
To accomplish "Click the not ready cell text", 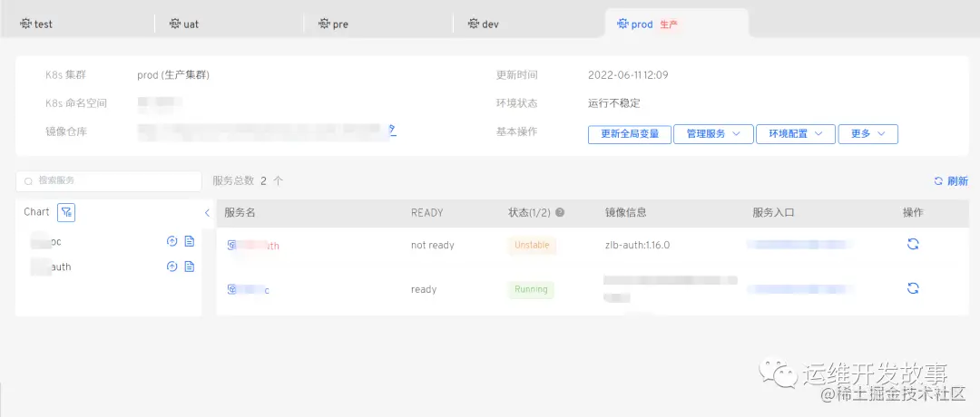I will pyautogui.click(x=433, y=246).
